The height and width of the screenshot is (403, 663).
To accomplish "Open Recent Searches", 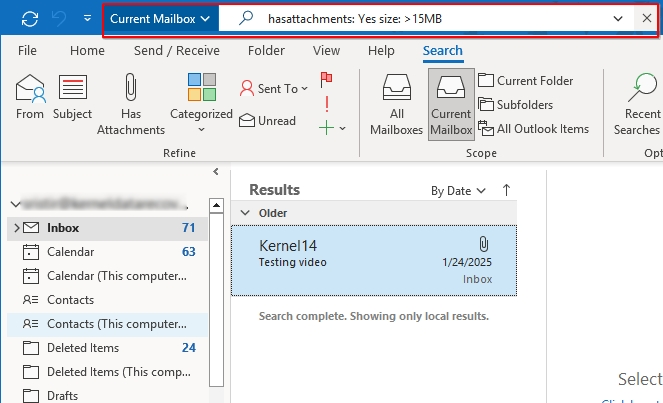I will [638, 104].
